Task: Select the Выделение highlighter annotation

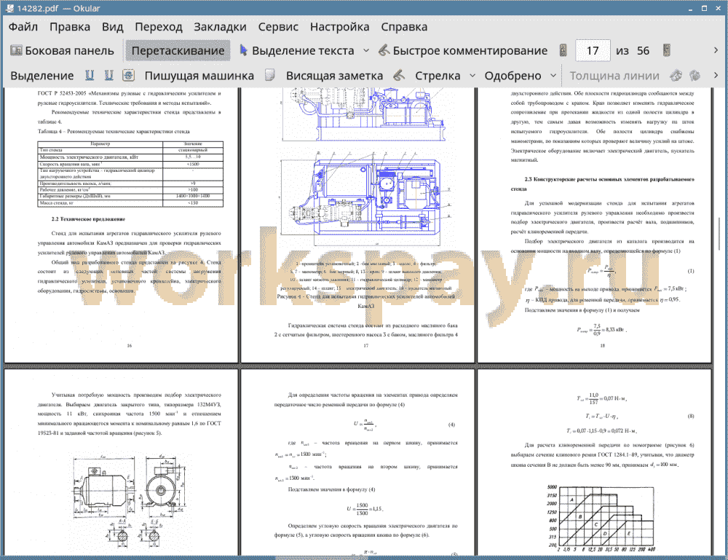Action: pos(41,76)
